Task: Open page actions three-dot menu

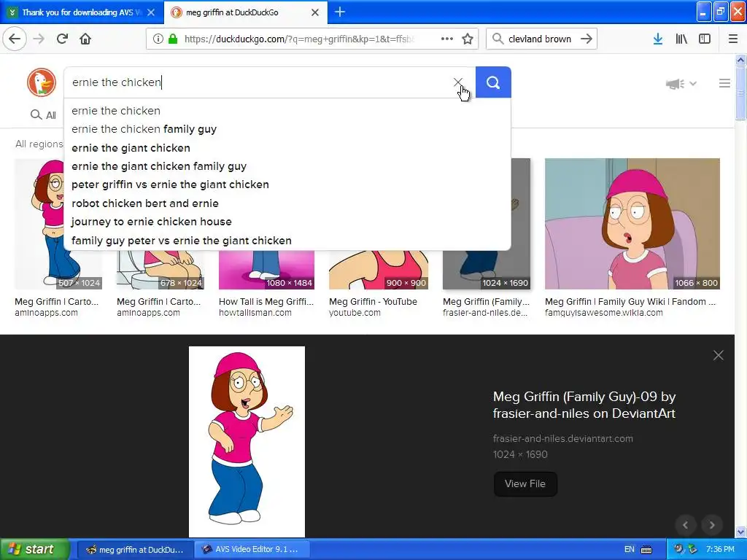Action: [447, 39]
